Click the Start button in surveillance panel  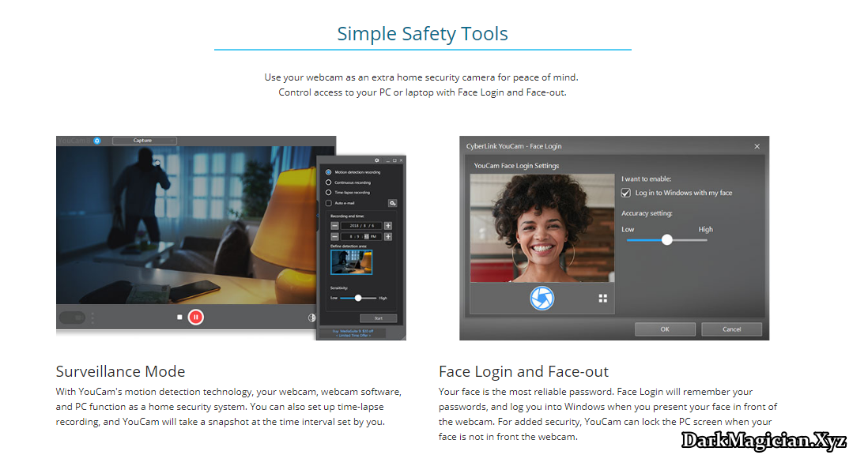tap(378, 318)
